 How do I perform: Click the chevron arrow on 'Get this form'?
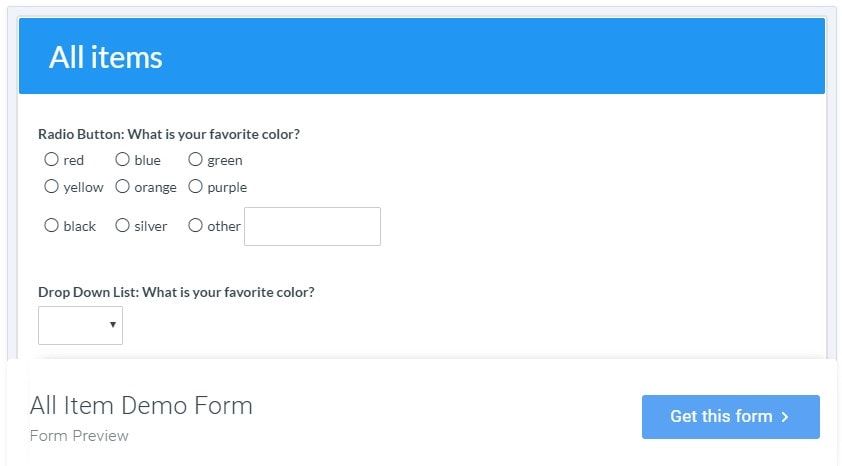tap(785, 417)
